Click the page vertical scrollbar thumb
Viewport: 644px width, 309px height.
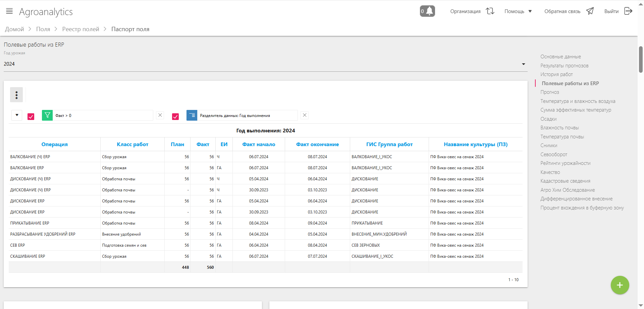coord(641,59)
